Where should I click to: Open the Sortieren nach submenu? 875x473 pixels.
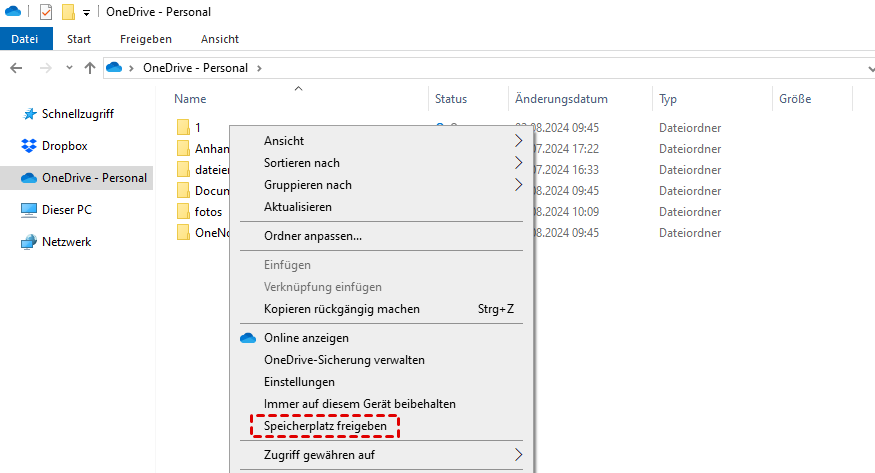(382, 163)
